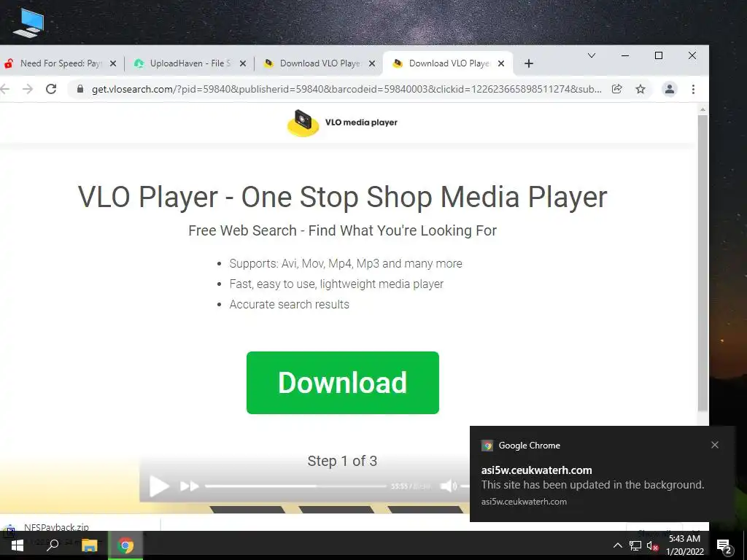Close the UploadHaven tab
The height and width of the screenshot is (560, 747).
click(242, 63)
